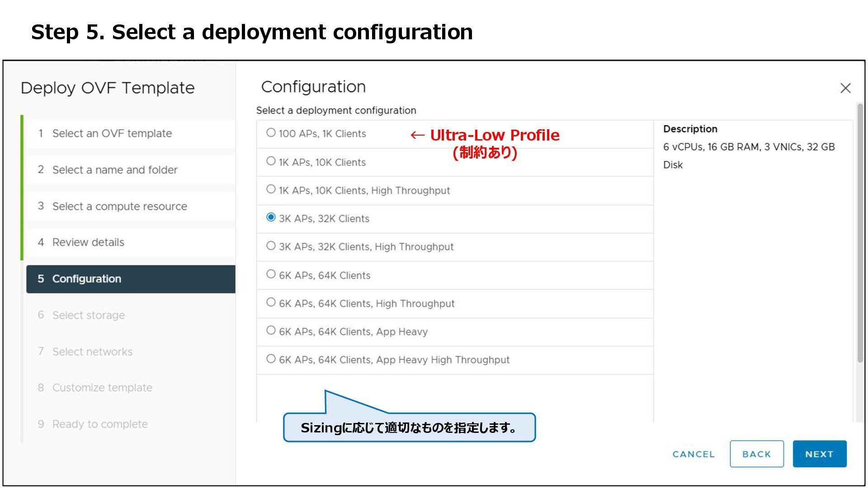Choose 1K APs, 10K Clients radio button
868x488 pixels.
click(271, 161)
